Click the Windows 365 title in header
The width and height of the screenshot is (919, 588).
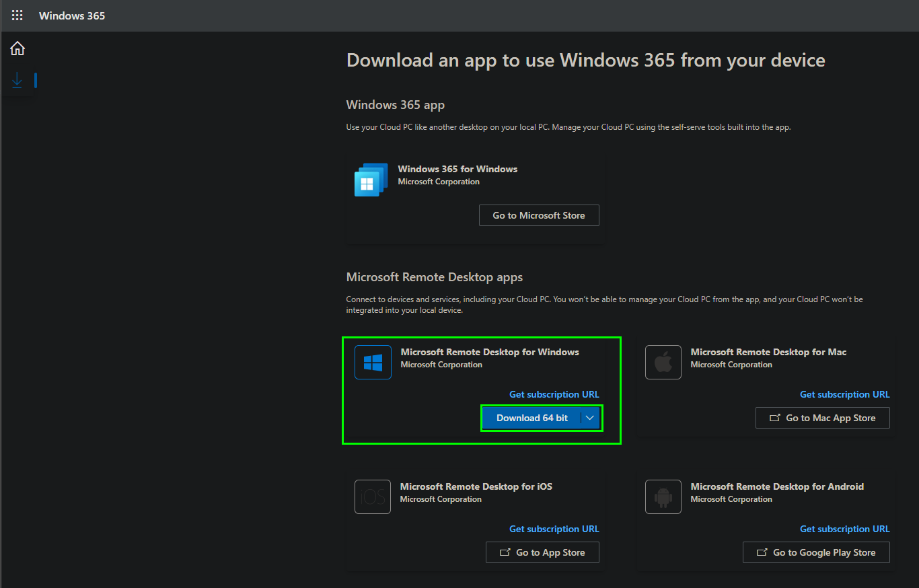tap(72, 15)
